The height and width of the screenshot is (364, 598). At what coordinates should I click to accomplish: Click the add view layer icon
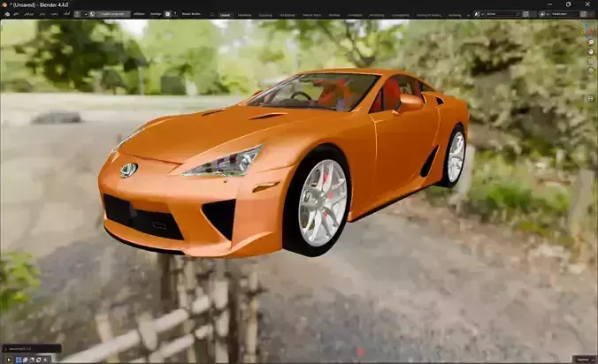[x=584, y=14]
